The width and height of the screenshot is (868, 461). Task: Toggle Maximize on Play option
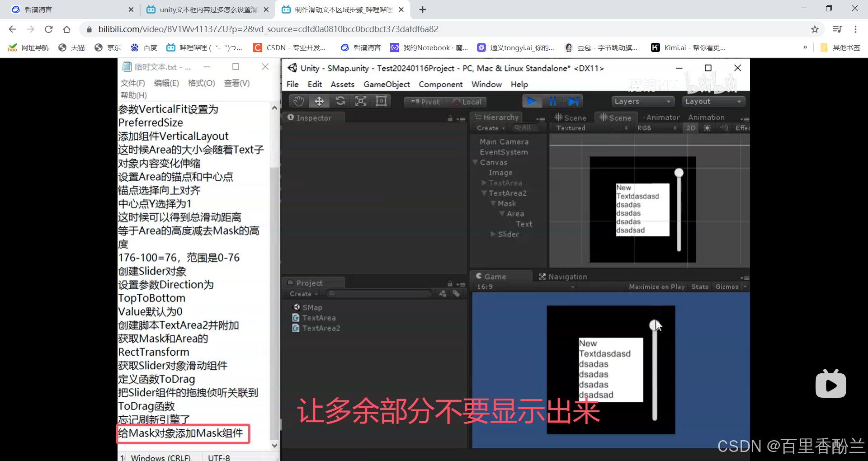click(656, 287)
